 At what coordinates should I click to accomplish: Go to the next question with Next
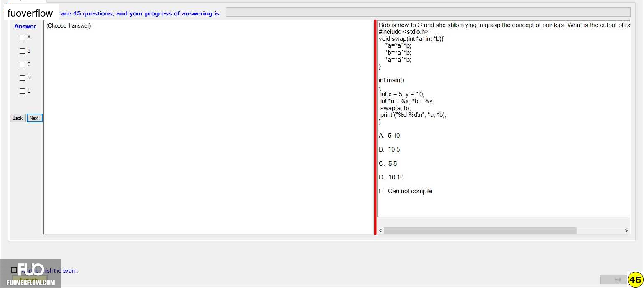pyautogui.click(x=34, y=118)
